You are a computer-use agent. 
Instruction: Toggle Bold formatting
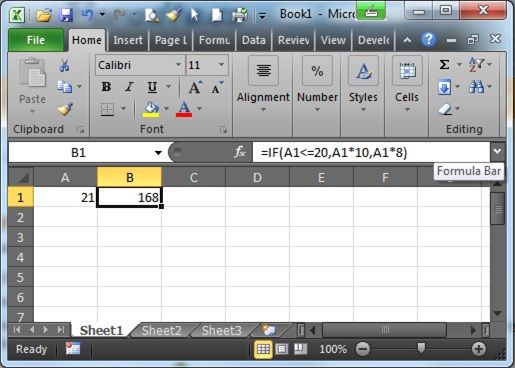pos(106,87)
